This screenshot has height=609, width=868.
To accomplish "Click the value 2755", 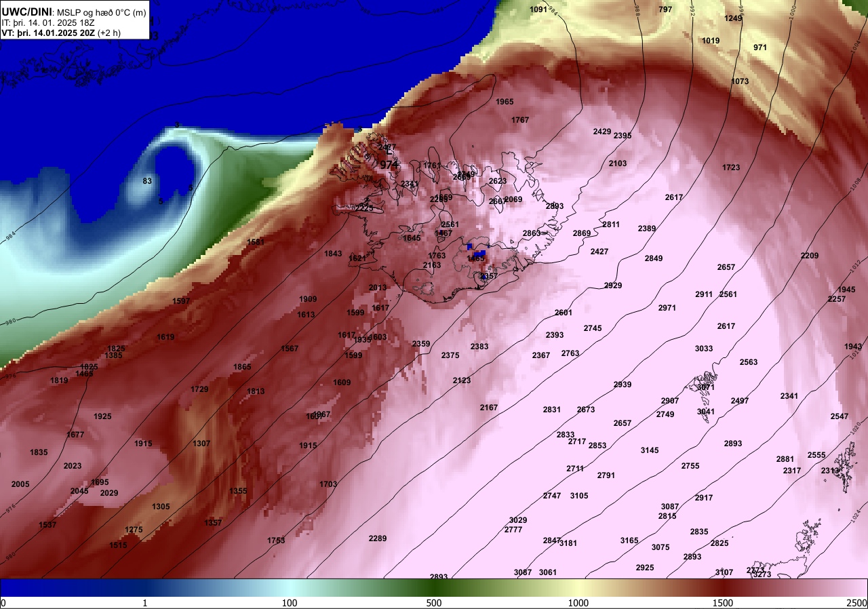I will [690, 466].
